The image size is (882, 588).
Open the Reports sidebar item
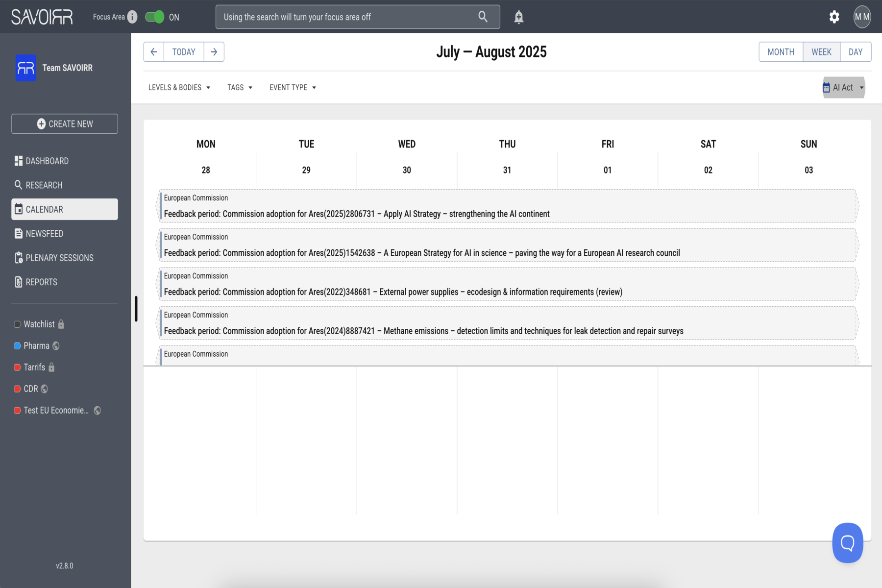point(65,282)
